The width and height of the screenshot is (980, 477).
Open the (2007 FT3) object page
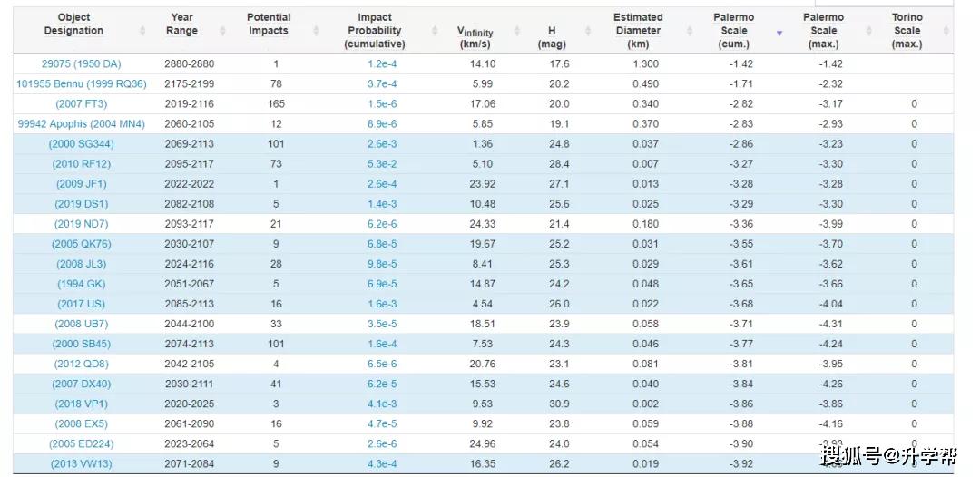click(x=82, y=103)
